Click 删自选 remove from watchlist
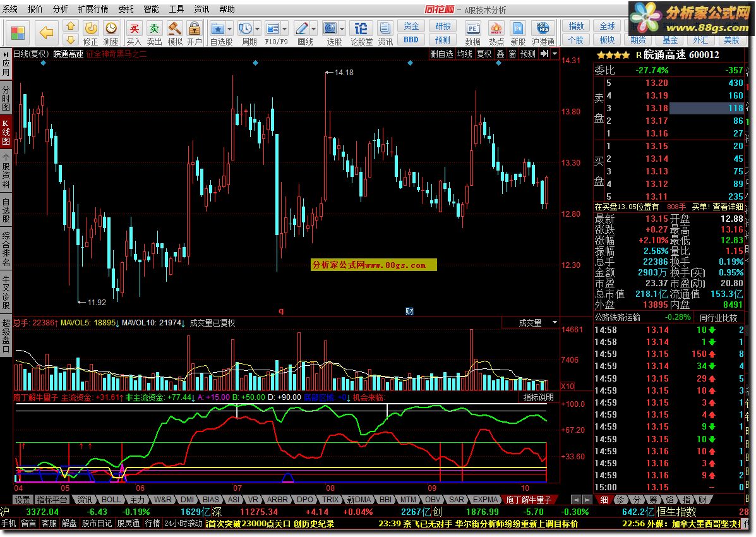756x537 pixels. [441, 54]
